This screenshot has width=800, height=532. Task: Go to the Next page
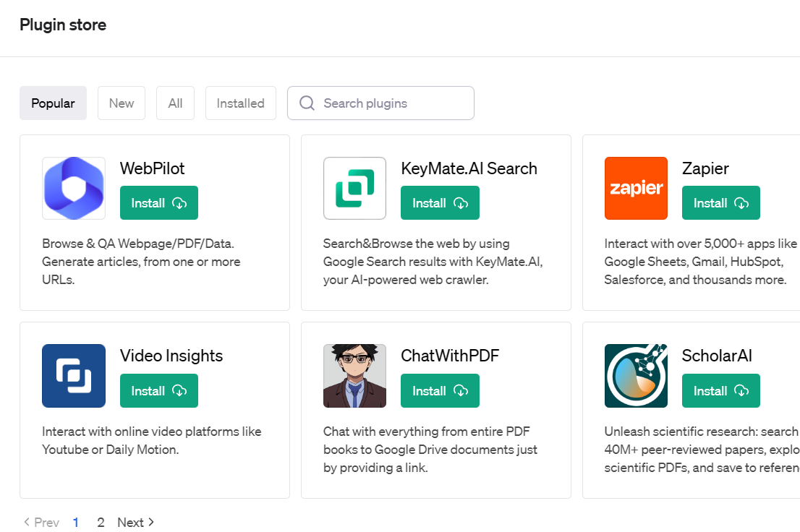[x=136, y=523]
